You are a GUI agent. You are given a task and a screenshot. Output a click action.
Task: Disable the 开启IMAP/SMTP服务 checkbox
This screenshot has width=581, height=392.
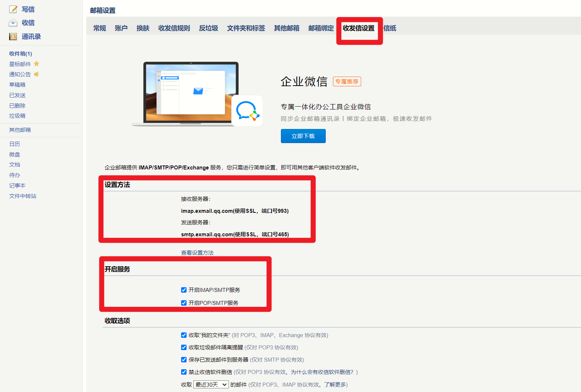coord(184,290)
